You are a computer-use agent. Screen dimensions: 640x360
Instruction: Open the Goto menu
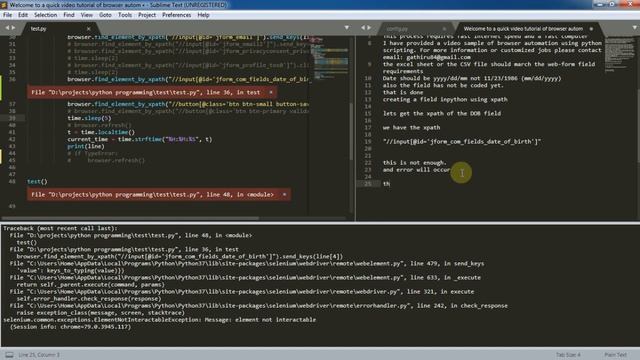tap(105, 15)
